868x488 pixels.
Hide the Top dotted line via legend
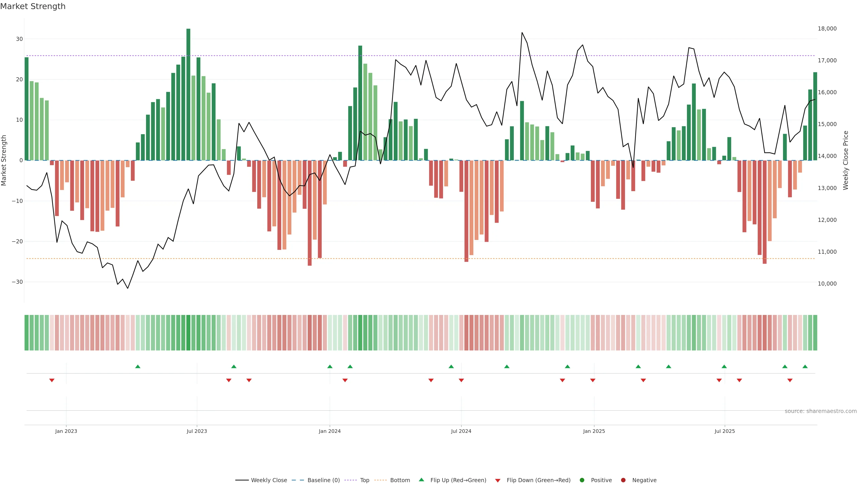364,480
